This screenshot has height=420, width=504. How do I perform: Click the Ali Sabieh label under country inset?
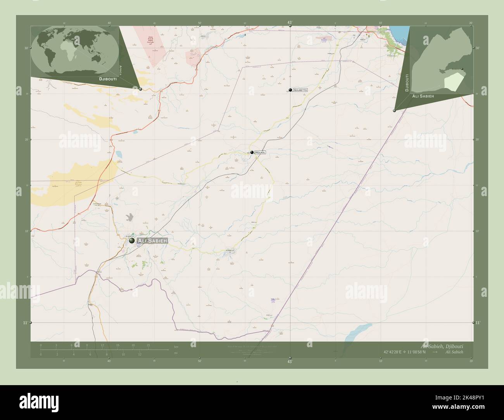coord(423,95)
